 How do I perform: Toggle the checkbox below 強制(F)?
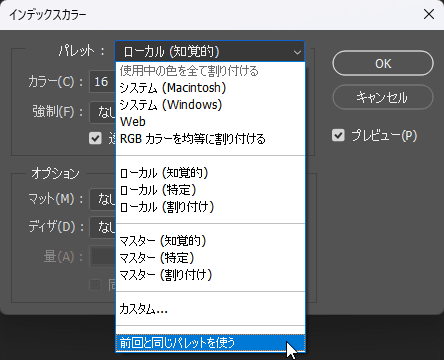(x=95, y=138)
